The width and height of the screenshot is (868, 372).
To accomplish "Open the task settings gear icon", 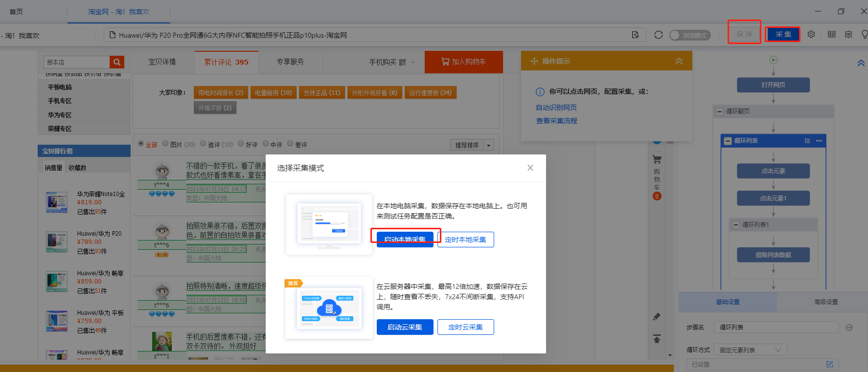I will (811, 34).
